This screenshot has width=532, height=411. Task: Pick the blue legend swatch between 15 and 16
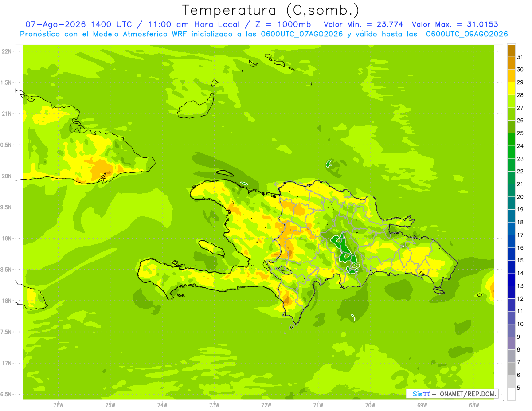511,254
